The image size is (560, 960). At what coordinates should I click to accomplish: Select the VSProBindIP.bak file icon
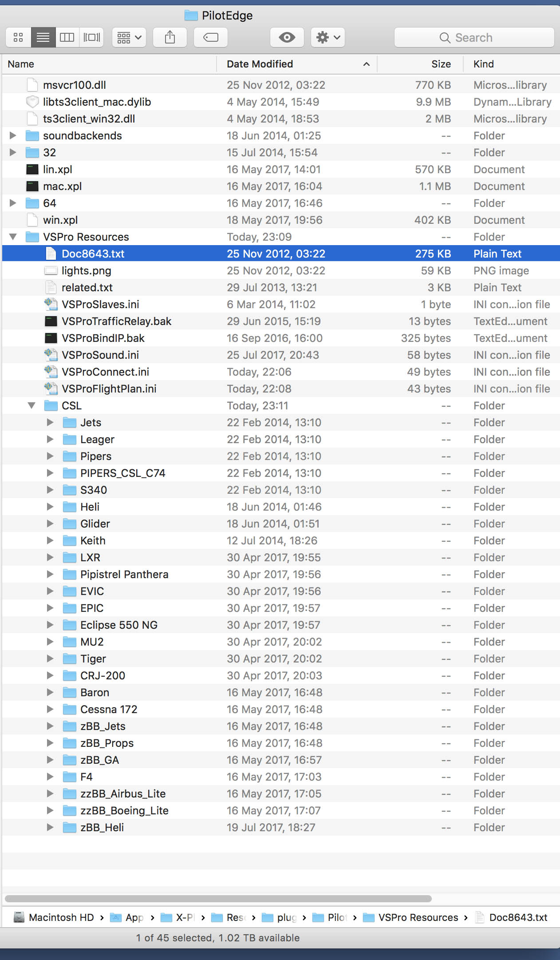(x=51, y=338)
